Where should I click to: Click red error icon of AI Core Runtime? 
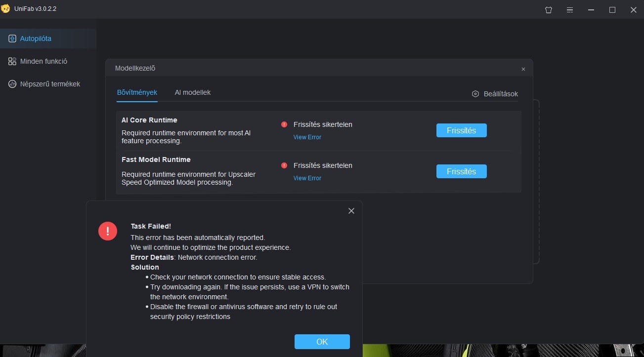pos(284,124)
